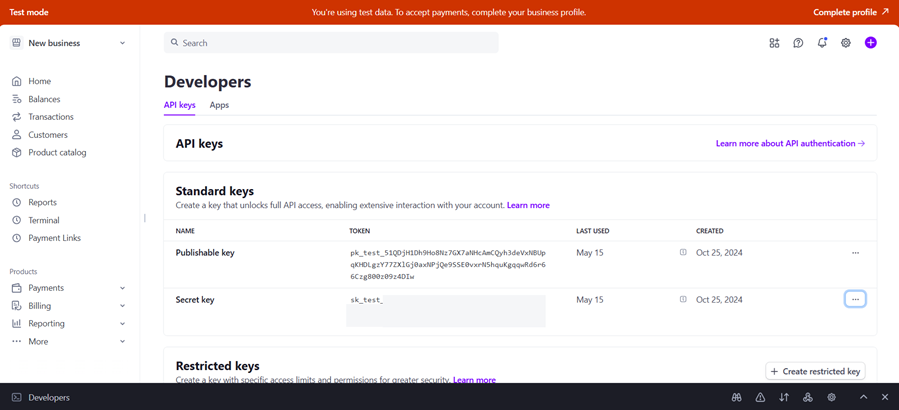This screenshot has height=410, width=899.
Task: Click the up-down arrows icon in bottom bar
Action: tap(784, 397)
